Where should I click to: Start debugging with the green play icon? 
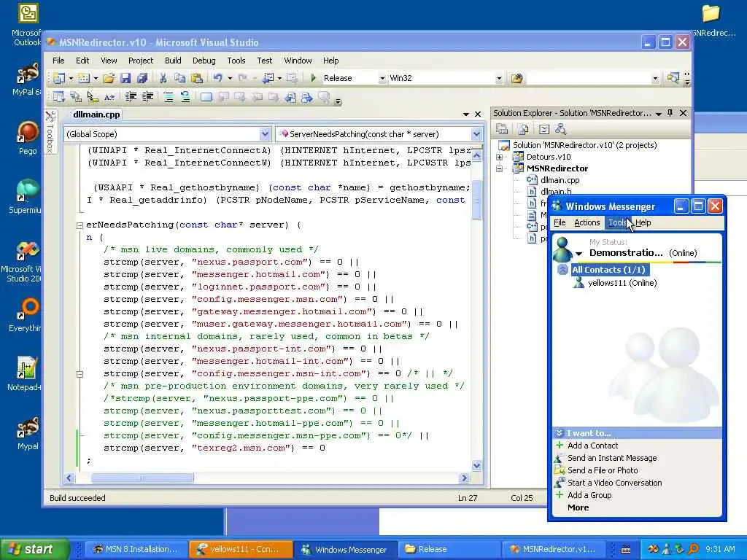(313, 77)
